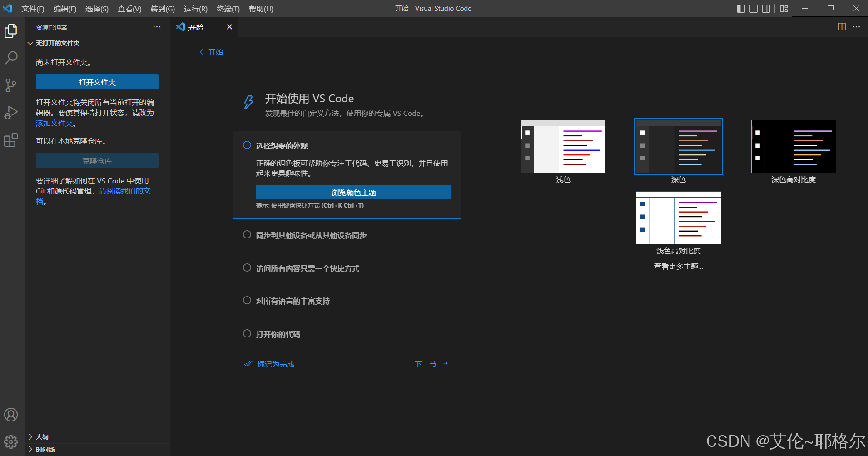868x456 pixels.
Task: Click the 浏览颜色主题 button
Action: click(x=354, y=193)
